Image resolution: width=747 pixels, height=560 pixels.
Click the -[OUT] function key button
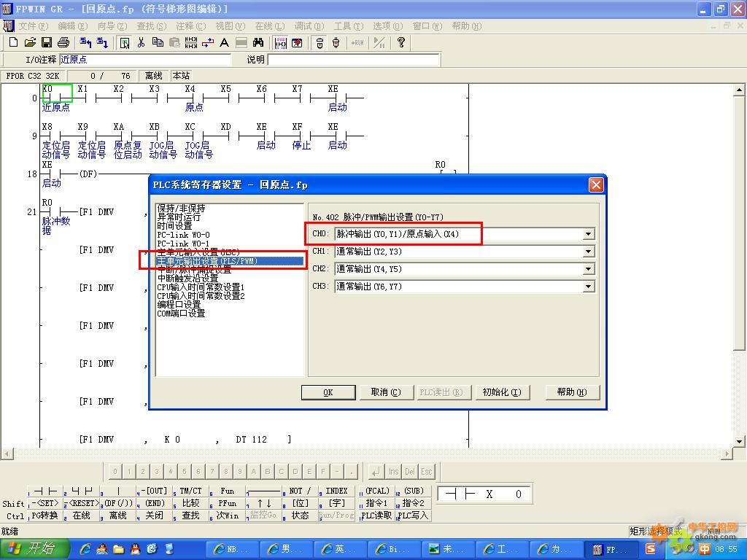tap(155, 491)
